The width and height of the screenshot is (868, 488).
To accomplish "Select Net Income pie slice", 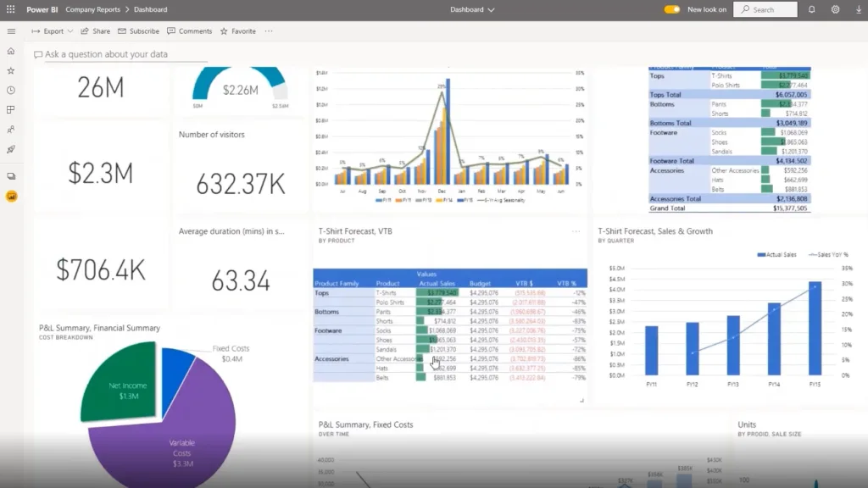I will [120, 384].
